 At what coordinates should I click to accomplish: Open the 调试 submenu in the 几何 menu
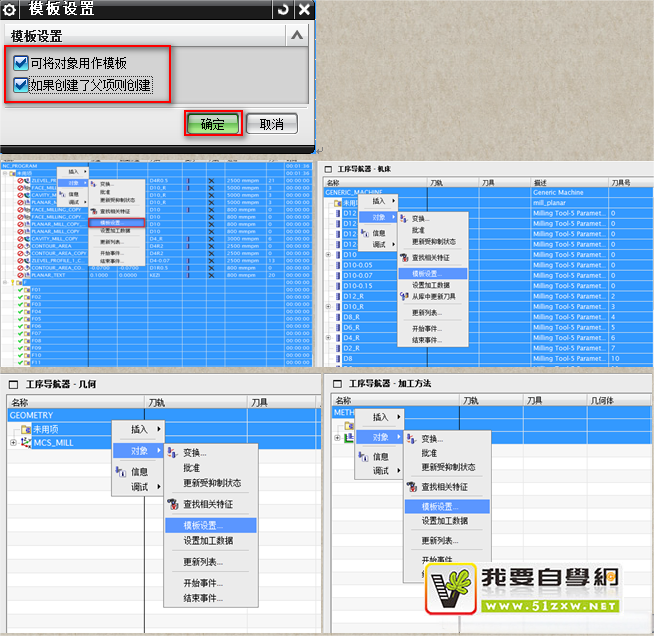(144, 486)
